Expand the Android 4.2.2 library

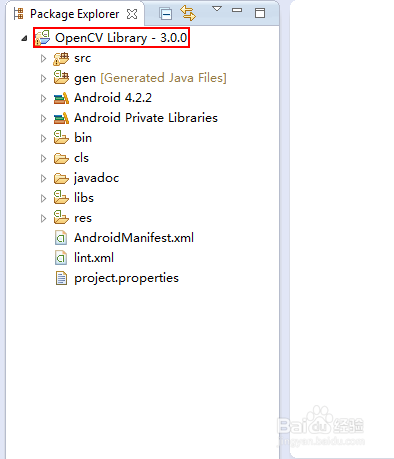(x=43, y=98)
